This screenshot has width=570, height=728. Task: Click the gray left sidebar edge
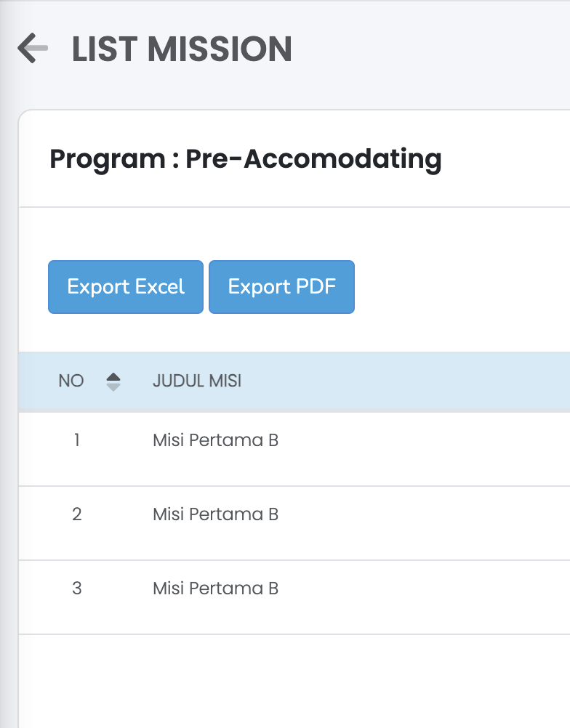7,436
